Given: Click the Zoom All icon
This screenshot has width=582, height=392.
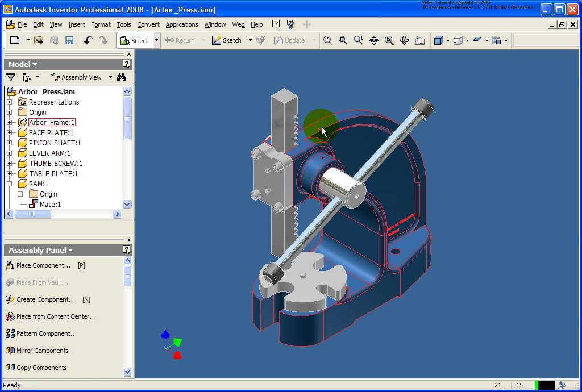Looking at the screenshot, I should point(328,40).
